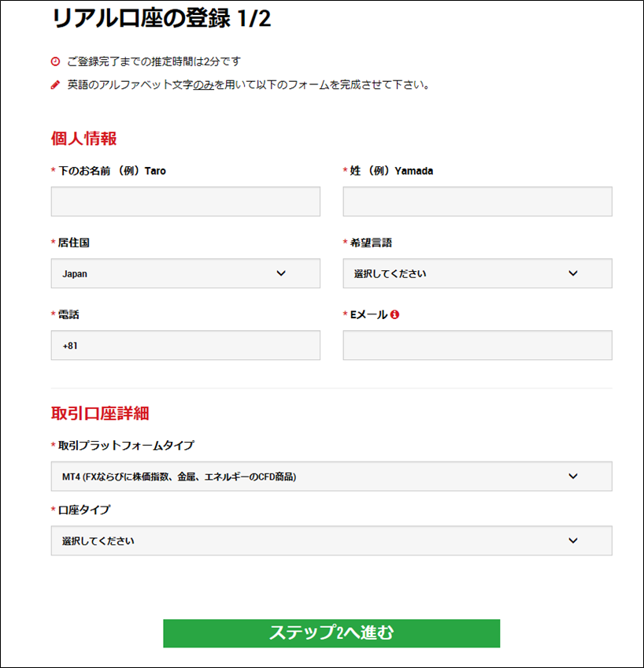
Task: Click the info icon next to Eメール
Action: coord(394,314)
